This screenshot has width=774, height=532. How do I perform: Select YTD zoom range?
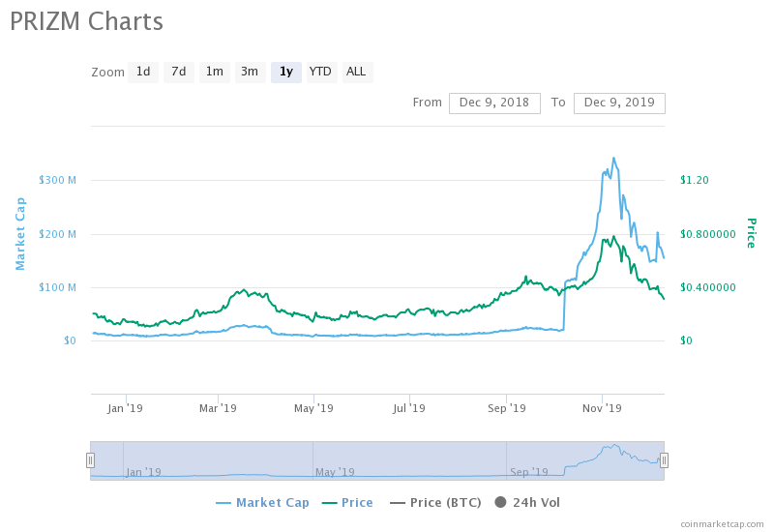[320, 72]
